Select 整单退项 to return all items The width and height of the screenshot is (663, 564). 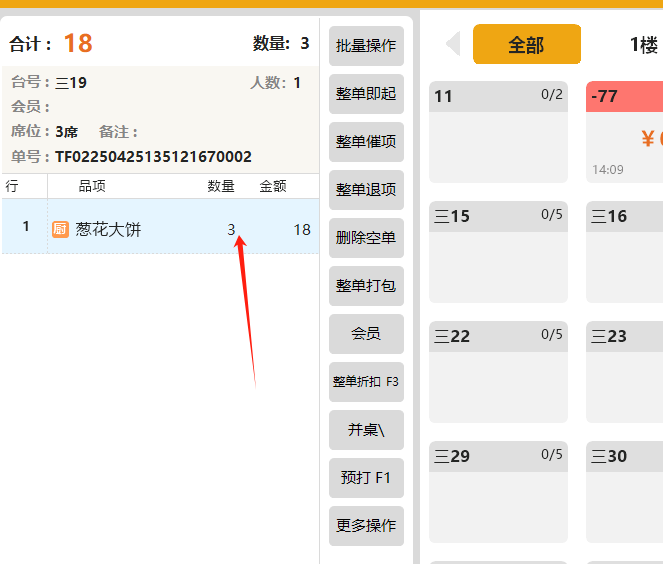point(366,190)
